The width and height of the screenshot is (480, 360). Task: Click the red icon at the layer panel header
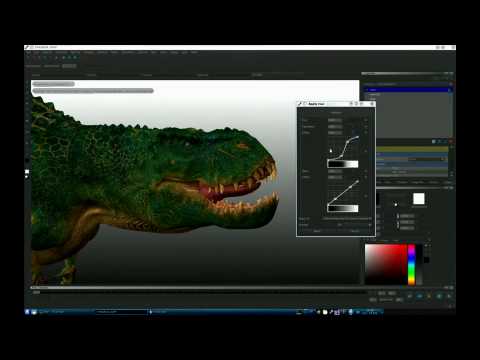(451, 142)
